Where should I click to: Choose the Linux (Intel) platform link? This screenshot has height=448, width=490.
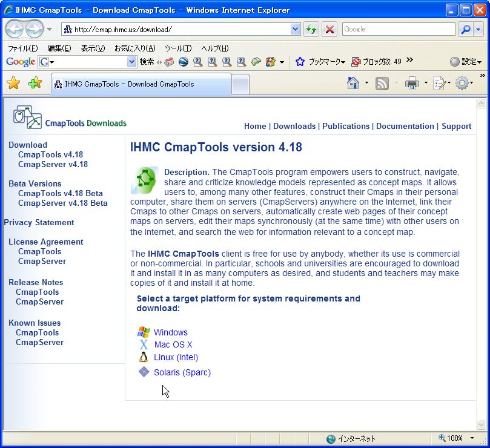176,357
